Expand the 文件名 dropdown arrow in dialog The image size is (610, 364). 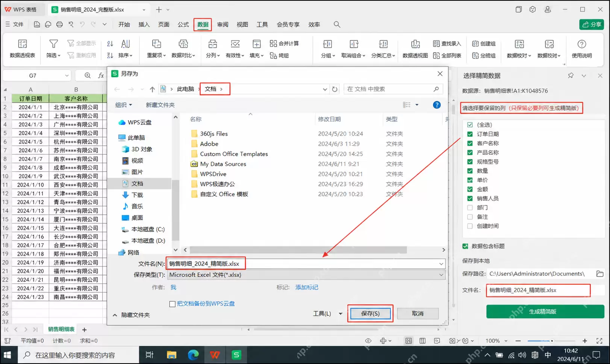441,264
